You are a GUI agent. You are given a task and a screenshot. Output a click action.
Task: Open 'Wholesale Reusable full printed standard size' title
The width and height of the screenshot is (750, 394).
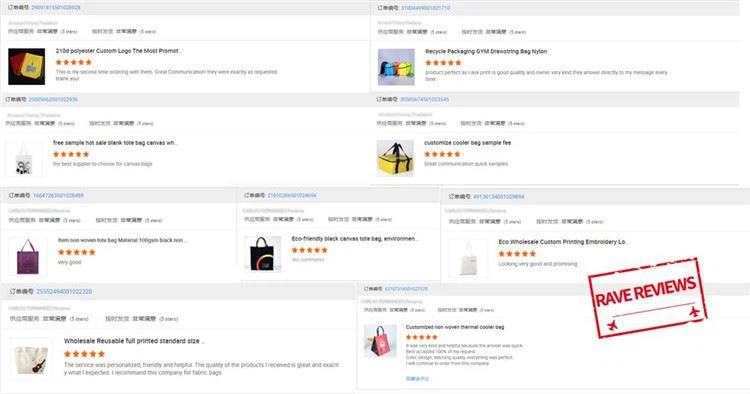[x=134, y=341]
